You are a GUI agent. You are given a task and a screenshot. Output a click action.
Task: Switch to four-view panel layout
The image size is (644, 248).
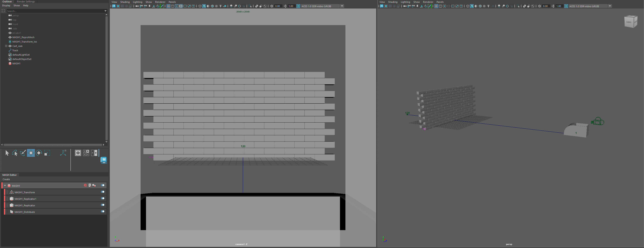(x=86, y=153)
